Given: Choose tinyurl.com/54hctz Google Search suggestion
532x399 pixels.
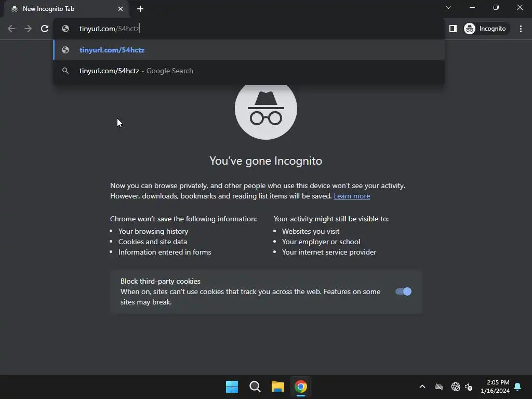Looking at the screenshot, I should 249,71.
